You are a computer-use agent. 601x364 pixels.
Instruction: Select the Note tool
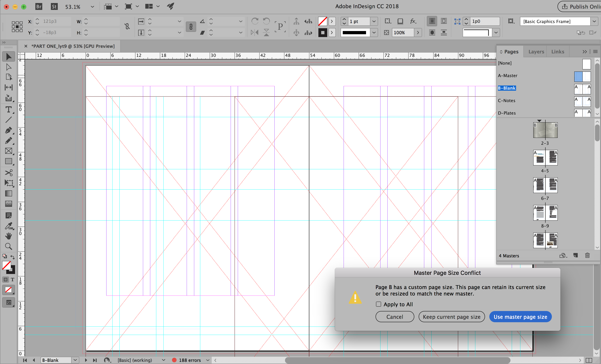(x=9, y=215)
